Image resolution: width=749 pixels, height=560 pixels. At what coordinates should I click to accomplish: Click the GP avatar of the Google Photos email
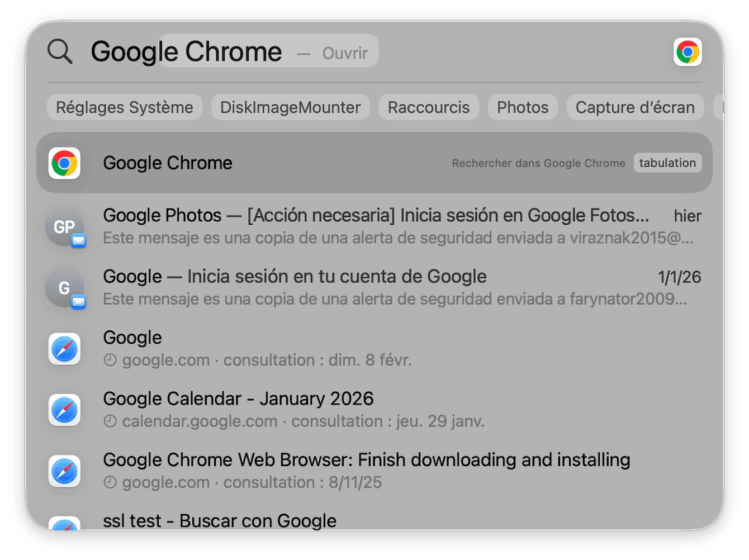coord(64,226)
